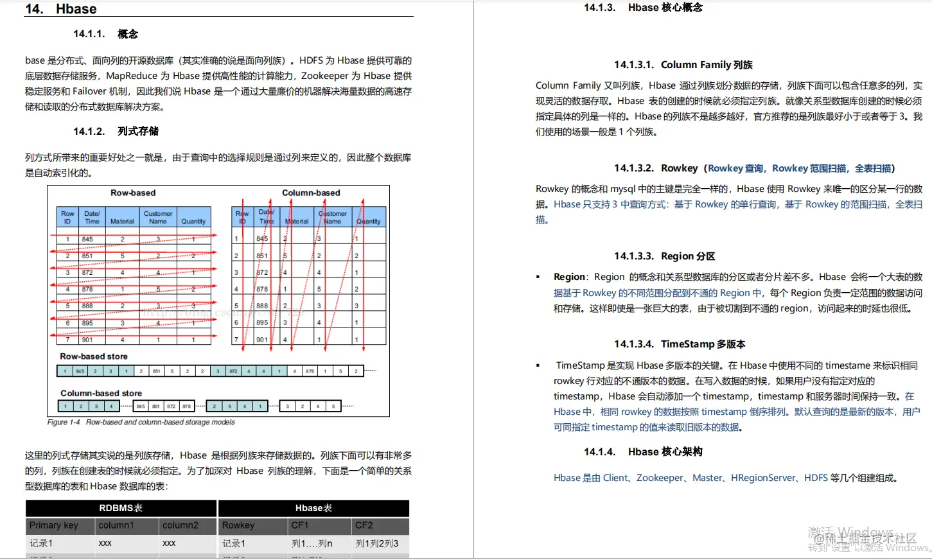
Task: Select heading 14.1.3.3 Region 分区
Action: (x=665, y=256)
